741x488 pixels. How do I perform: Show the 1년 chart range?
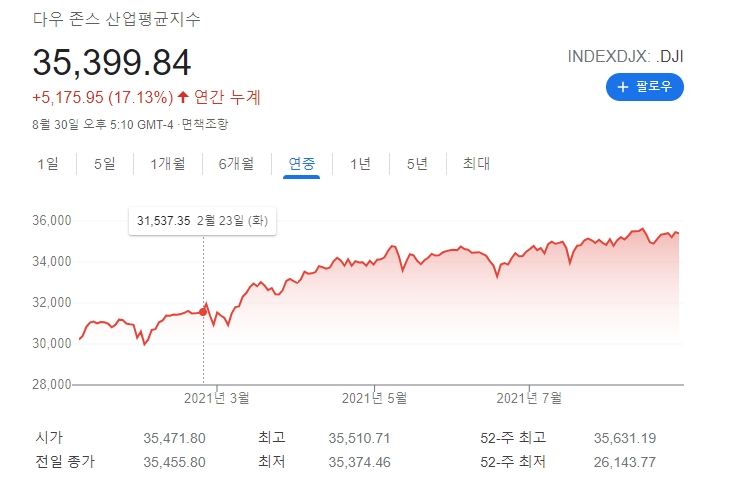[360, 164]
